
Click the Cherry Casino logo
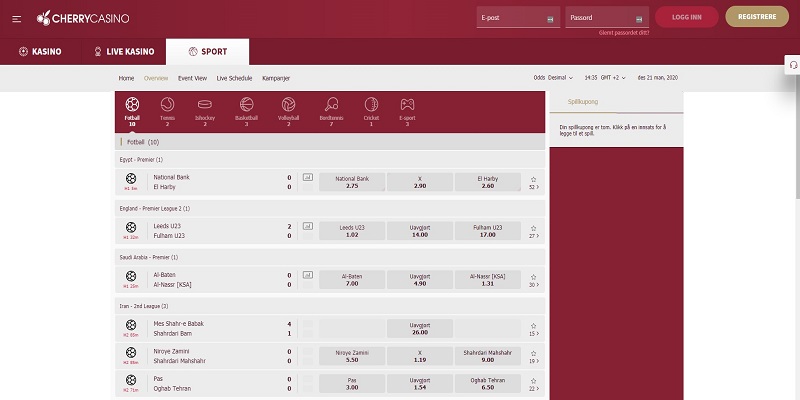click(x=83, y=18)
